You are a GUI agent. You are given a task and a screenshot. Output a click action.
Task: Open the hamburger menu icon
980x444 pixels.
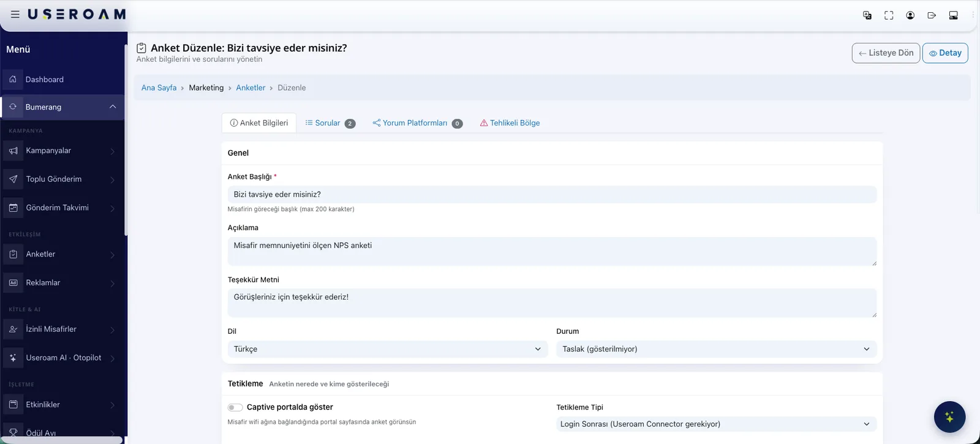(15, 14)
